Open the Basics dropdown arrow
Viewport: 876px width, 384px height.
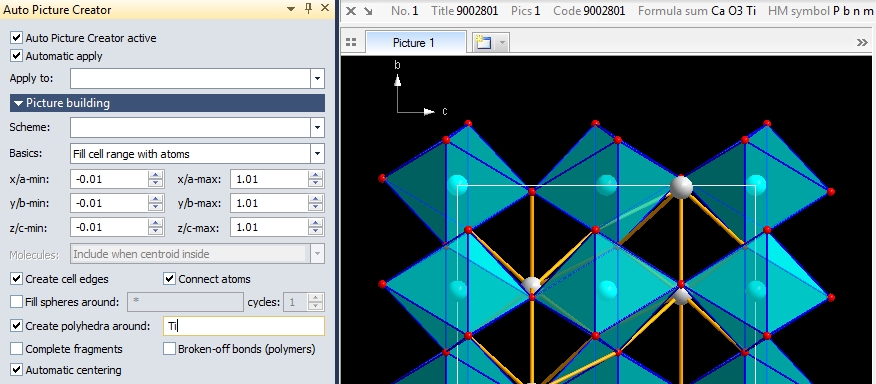pyautogui.click(x=317, y=154)
